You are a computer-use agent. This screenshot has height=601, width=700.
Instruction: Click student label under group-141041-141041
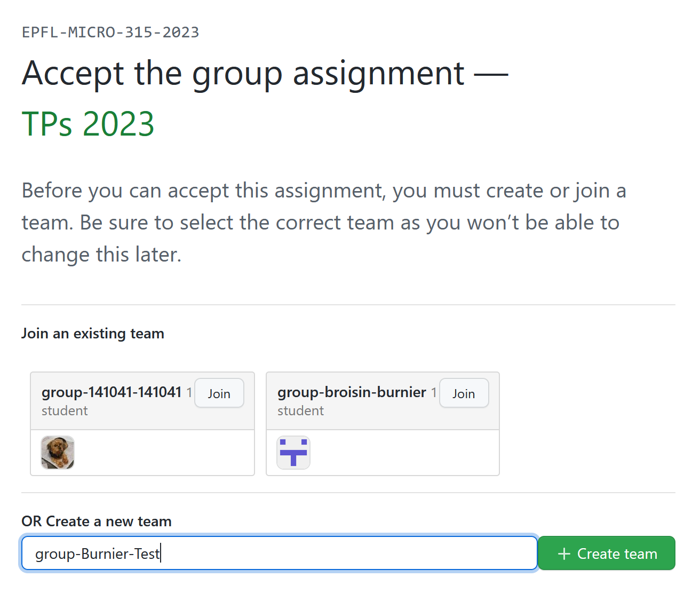65,411
